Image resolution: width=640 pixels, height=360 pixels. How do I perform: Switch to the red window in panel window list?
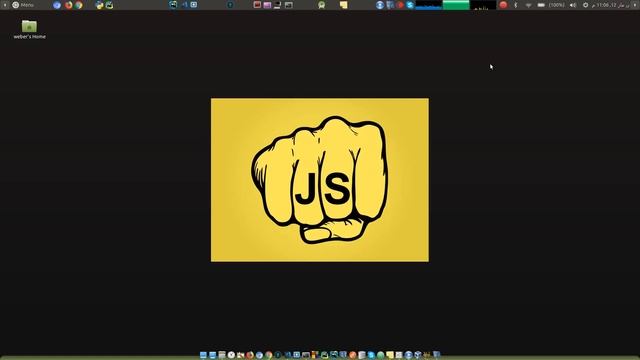click(257, 5)
